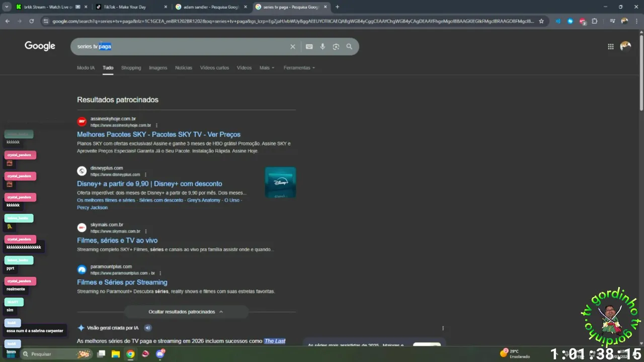This screenshot has height=362, width=644.
Task: Switch to the Notícias tab
Action: (x=184, y=68)
